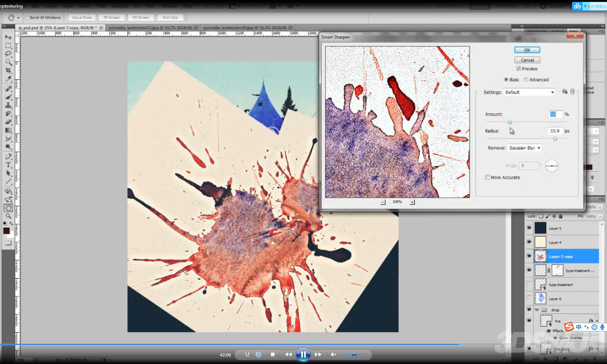This screenshot has width=607, height=364.
Task: Select the Basic radio button
Action: coord(506,79)
